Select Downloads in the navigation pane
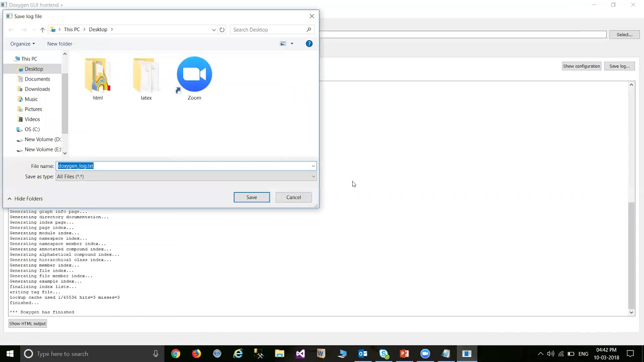644x362 pixels. 37,89
